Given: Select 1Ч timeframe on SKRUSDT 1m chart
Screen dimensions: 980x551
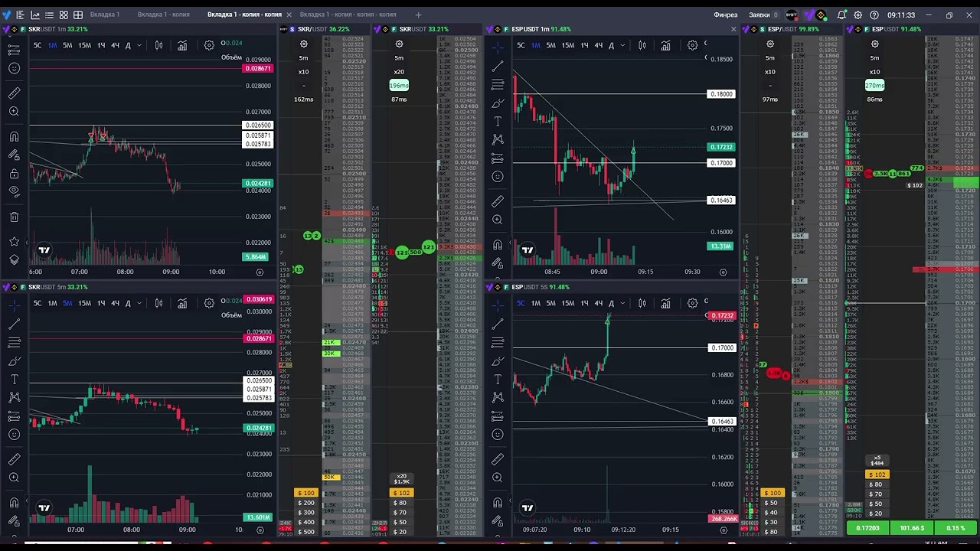Looking at the screenshot, I should tap(101, 45).
